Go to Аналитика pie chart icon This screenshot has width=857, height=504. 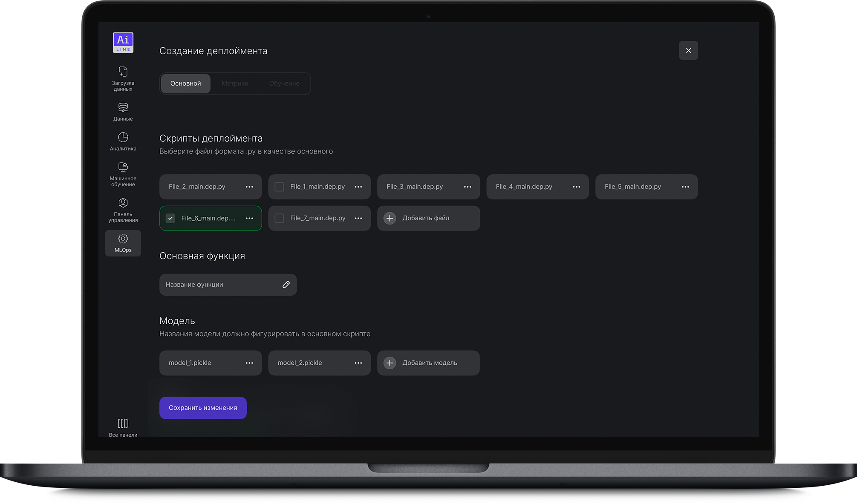pos(123,137)
